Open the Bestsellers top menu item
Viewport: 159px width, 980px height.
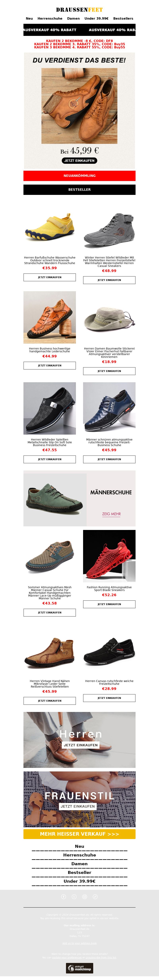point(123,18)
